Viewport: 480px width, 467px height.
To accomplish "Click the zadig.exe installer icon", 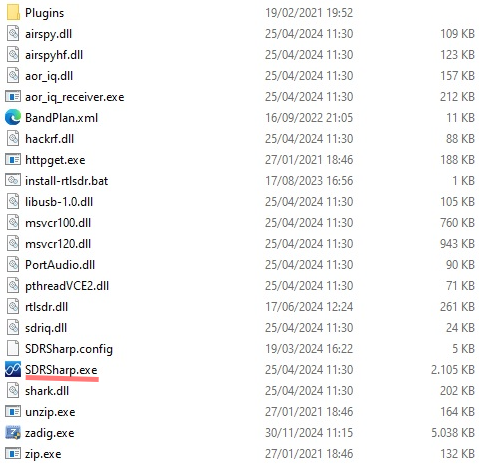I will (x=13, y=433).
